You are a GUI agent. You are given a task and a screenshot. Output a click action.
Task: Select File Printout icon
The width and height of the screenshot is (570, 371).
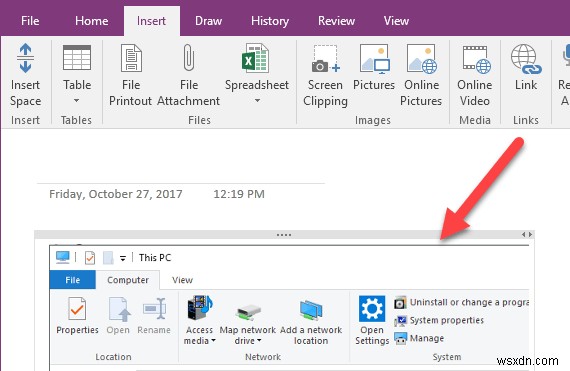pyautogui.click(x=131, y=57)
